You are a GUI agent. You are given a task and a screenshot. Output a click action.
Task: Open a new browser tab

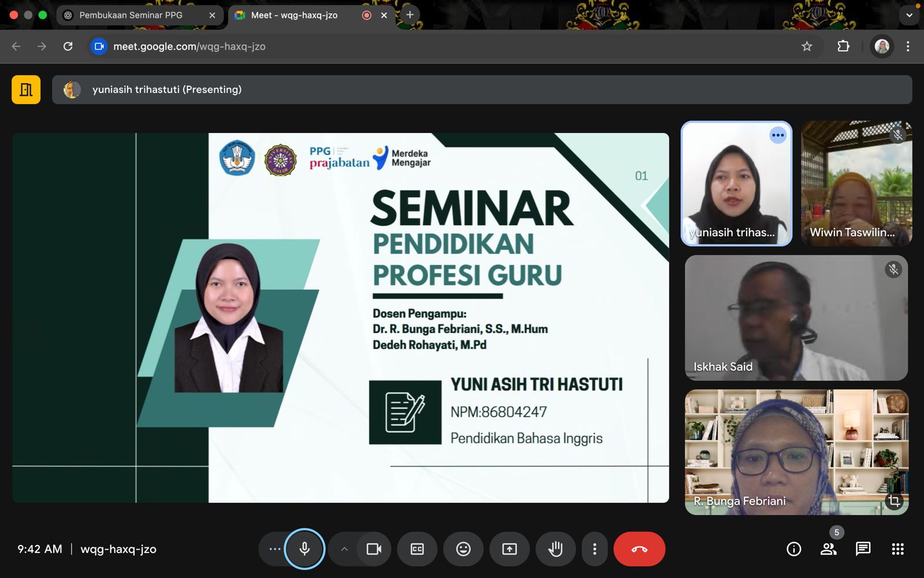point(410,15)
